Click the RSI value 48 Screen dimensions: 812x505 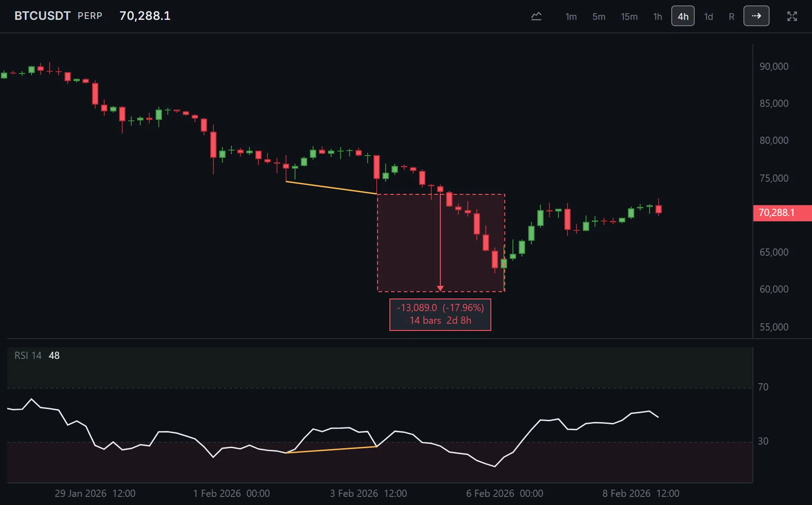54,355
